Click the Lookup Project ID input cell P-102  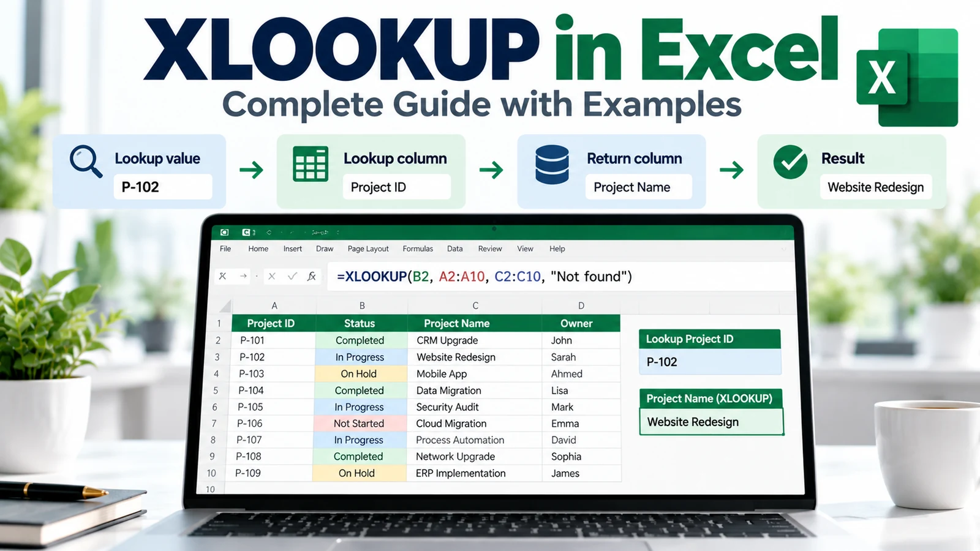(x=710, y=362)
